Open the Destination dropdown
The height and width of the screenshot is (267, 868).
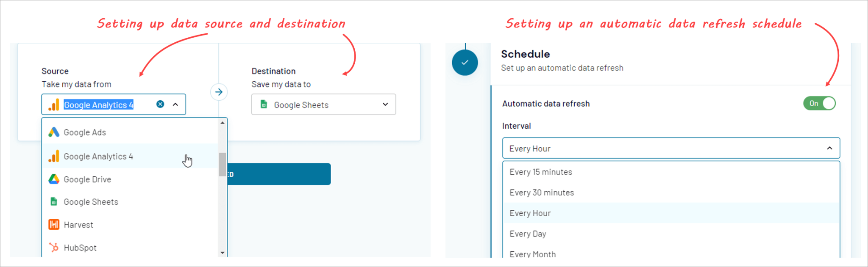point(384,105)
